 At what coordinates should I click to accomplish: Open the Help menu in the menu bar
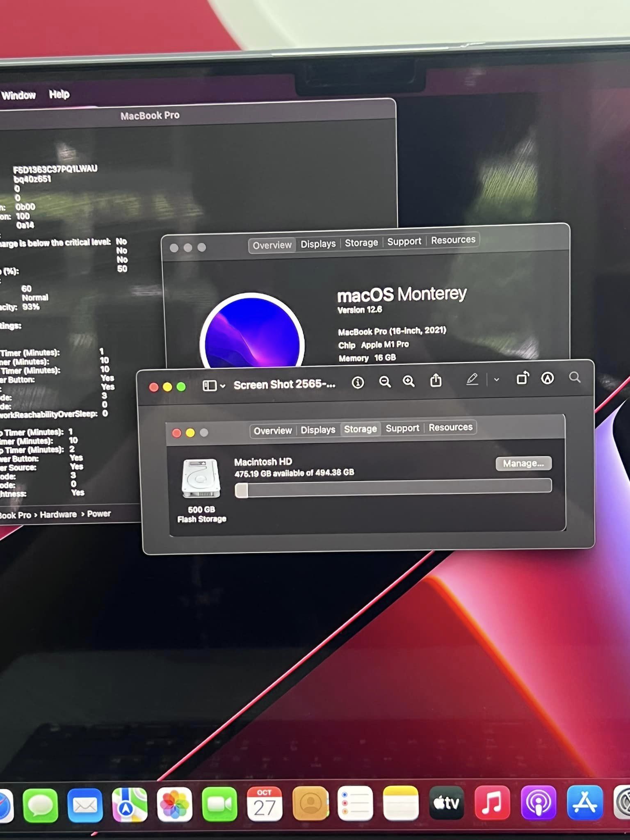(x=59, y=94)
